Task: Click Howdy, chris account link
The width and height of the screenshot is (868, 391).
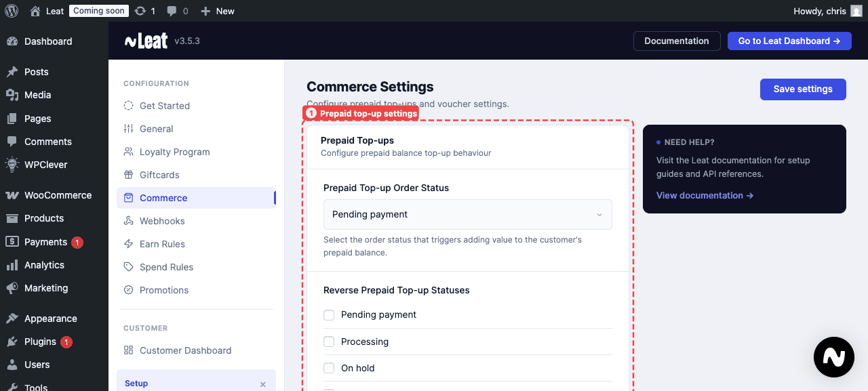Action: [x=827, y=11]
